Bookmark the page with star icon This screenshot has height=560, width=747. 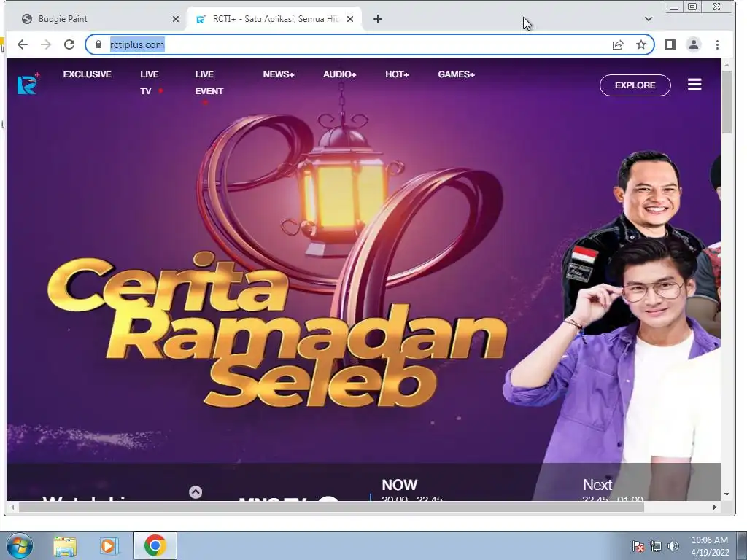click(641, 44)
